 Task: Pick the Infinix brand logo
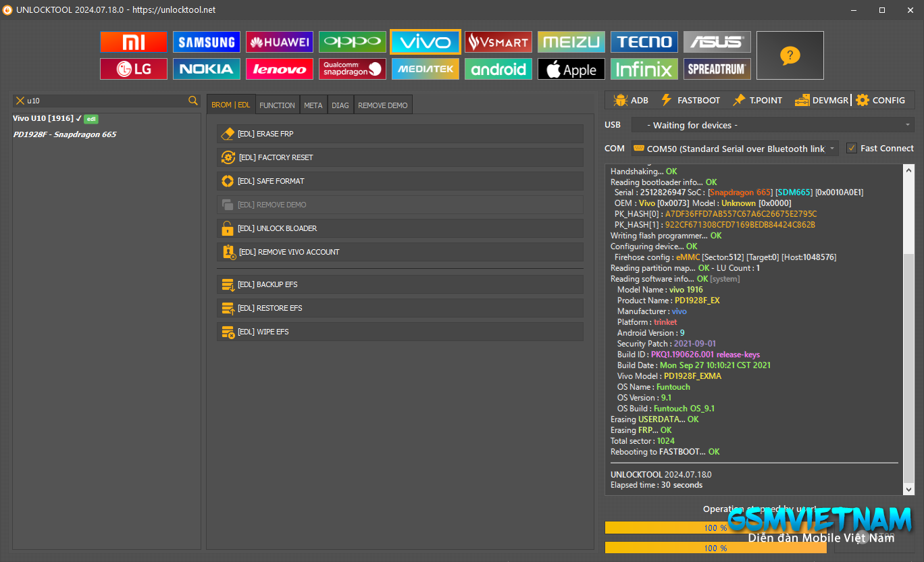[x=644, y=69]
